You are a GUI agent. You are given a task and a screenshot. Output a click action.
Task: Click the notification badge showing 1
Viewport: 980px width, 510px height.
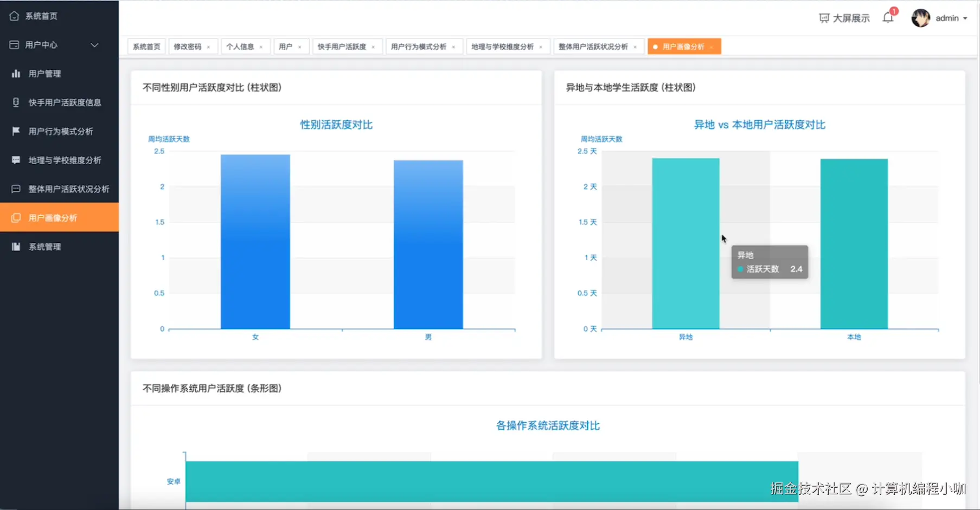pyautogui.click(x=894, y=11)
